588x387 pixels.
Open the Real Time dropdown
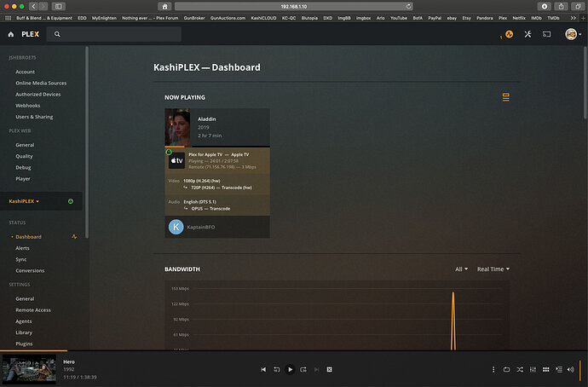[493, 269]
